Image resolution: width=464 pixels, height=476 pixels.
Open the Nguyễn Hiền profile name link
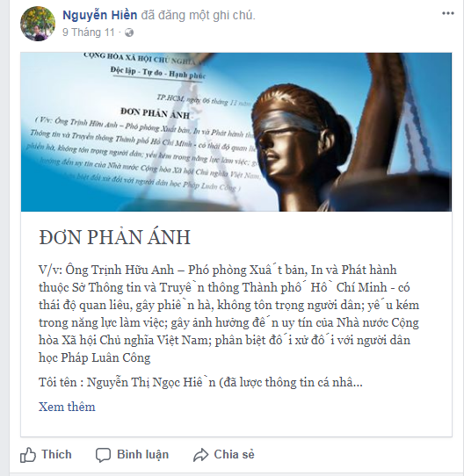pos(99,15)
